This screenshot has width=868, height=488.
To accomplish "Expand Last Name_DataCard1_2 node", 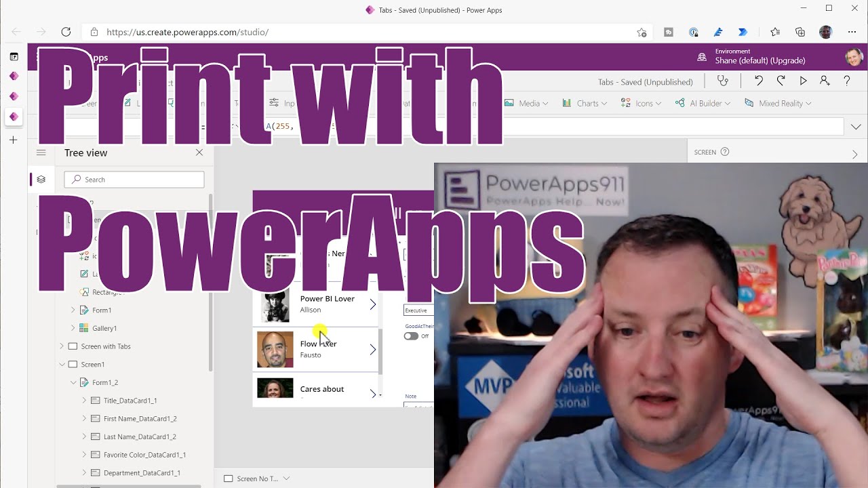I will pyautogui.click(x=84, y=436).
